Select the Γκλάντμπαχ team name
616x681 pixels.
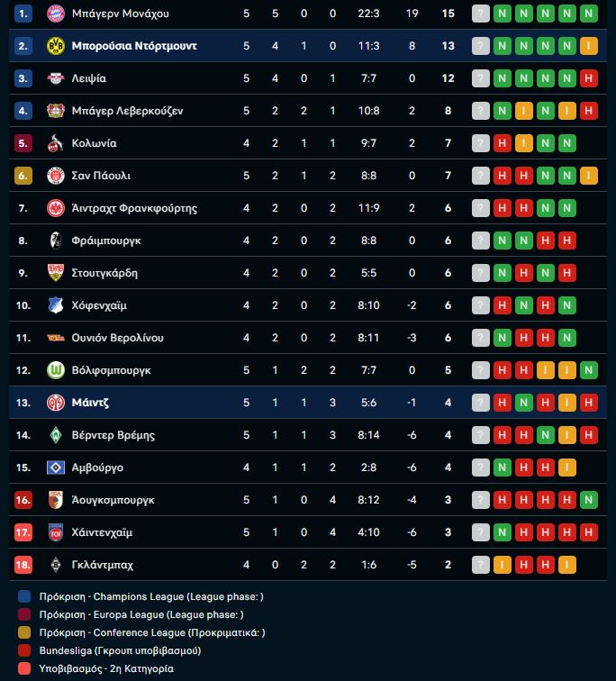[x=102, y=565]
